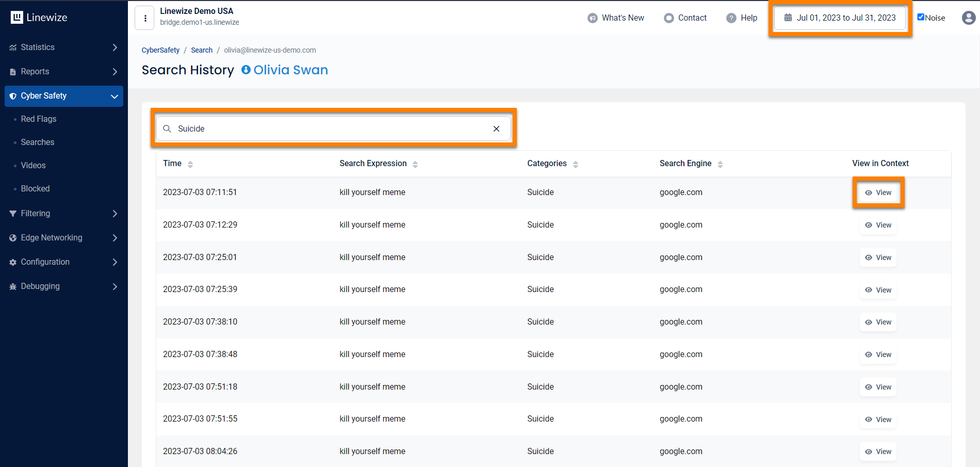Click kill yourself meme link at 07:25:01
The height and width of the screenshot is (467, 980).
click(372, 257)
